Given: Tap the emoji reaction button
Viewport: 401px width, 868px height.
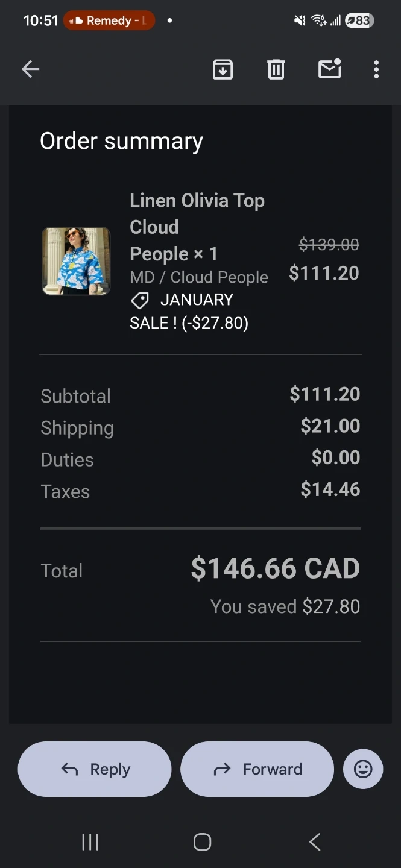Looking at the screenshot, I should tap(363, 769).
